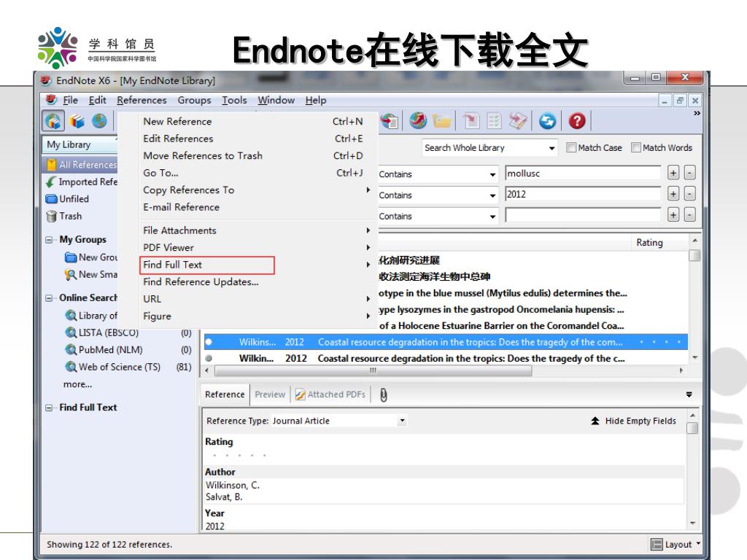Image resolution: width=747 pixels, height=560 pixels.
Task: Open Help via red question mark icon
Action: [x=577, y=121]
